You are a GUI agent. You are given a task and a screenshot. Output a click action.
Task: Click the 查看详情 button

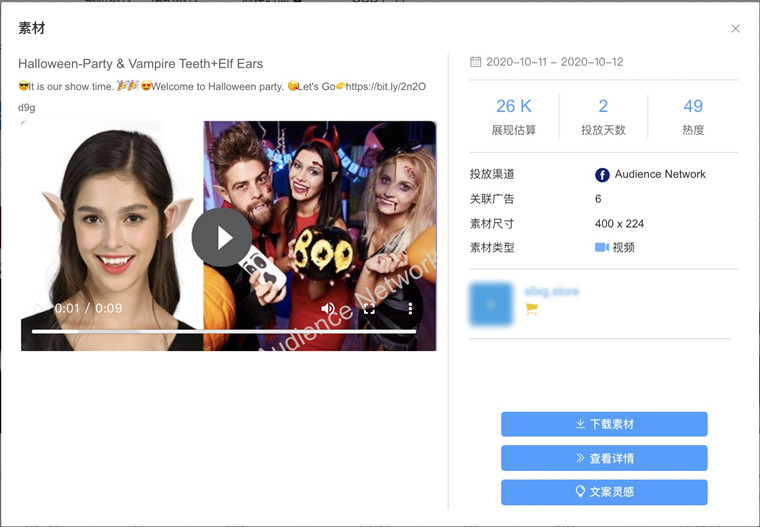click(x=604, y=458)
